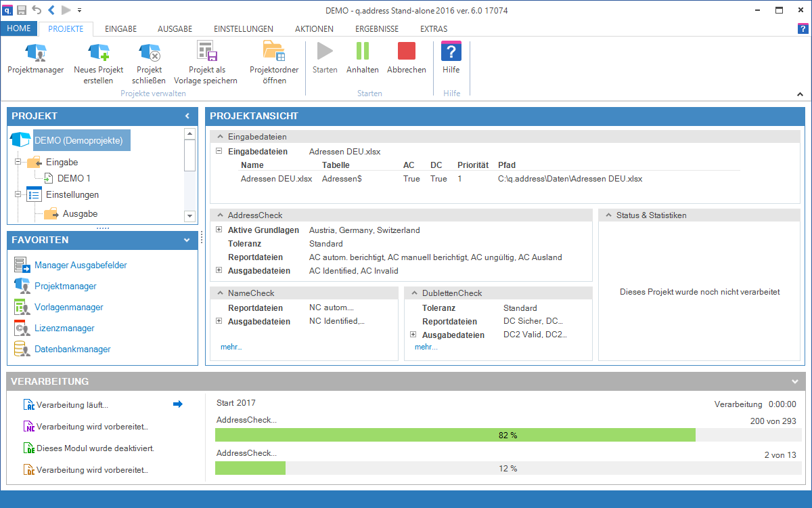
Task: Click the 12 % AddressCheck progress bar
Action: tap(507, 468)
